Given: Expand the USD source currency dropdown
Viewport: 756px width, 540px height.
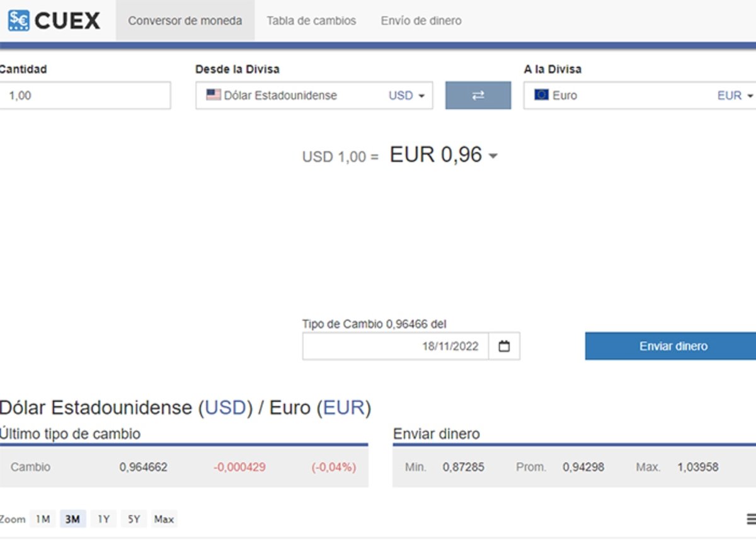Looking at the screenshot, I should tap(406, 96).
